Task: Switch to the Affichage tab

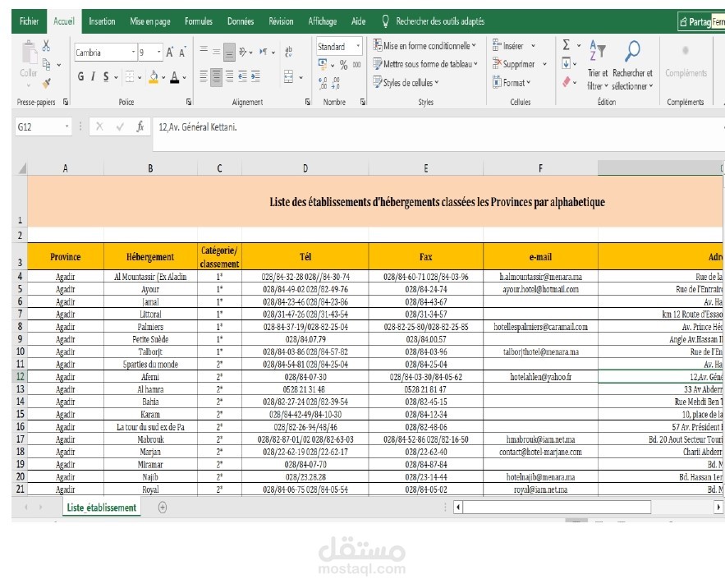Action: tap(323, 21)
